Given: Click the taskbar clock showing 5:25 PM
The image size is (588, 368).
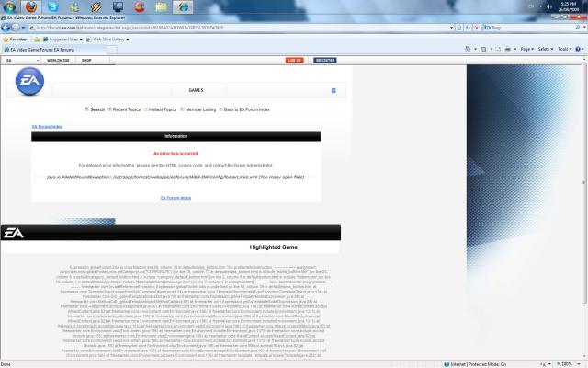Looking at the screenshot, I should (569, 6).
